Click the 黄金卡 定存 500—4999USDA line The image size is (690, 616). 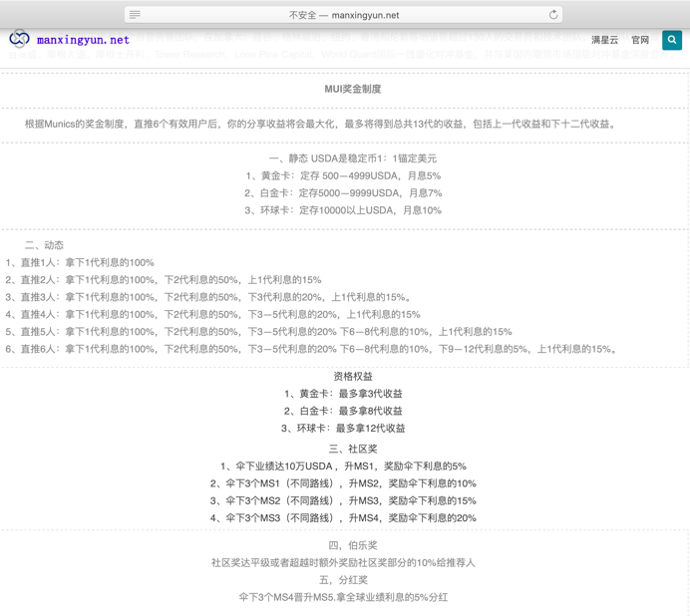[x=343, y=175]
